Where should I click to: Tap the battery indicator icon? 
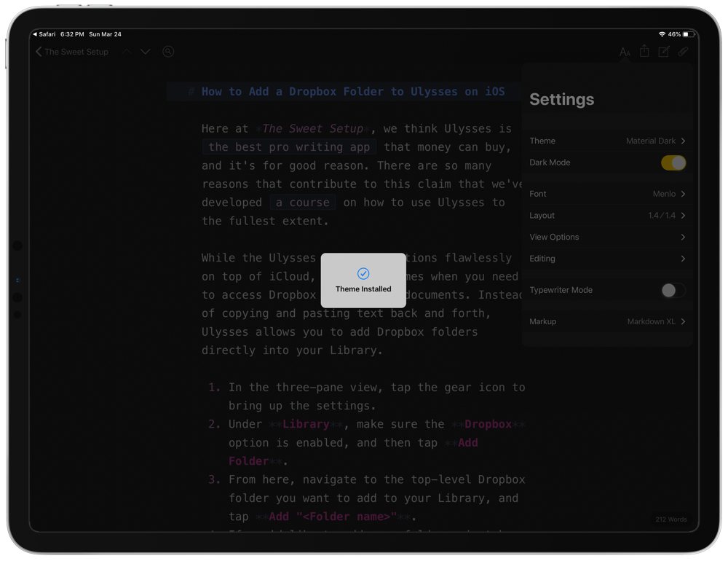pyautogui.click(x=688, y=34)
